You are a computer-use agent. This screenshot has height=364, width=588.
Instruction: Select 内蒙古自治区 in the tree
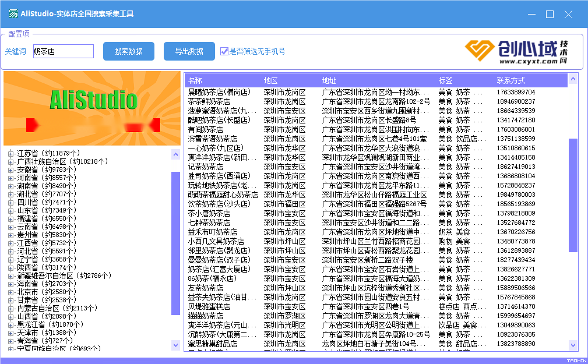pos(57,309)
